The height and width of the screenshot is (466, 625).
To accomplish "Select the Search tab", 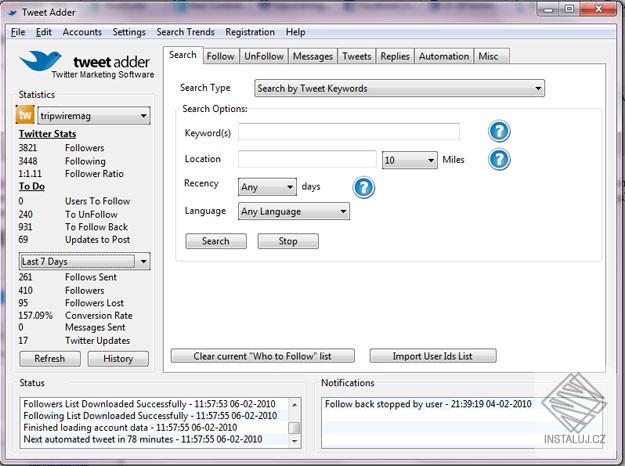I will tap(183, 55).
